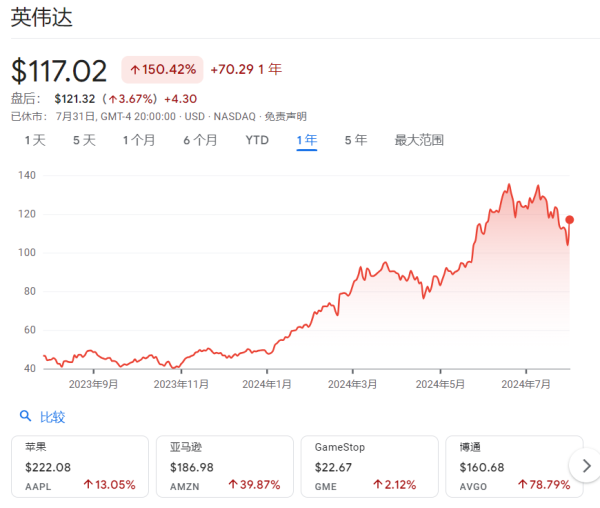
Task: Click the next arrow on the stock cards carousel
Action: [x=585, y=466]
